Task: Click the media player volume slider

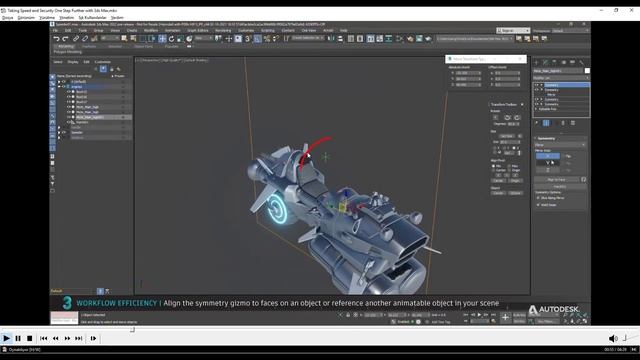Action: [x=630, y=338]
